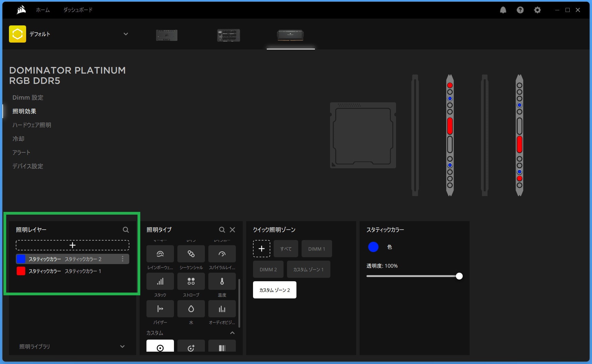The image size is (592, 364).
Task: Close the lighting type panel
Action: coord(232,230)
